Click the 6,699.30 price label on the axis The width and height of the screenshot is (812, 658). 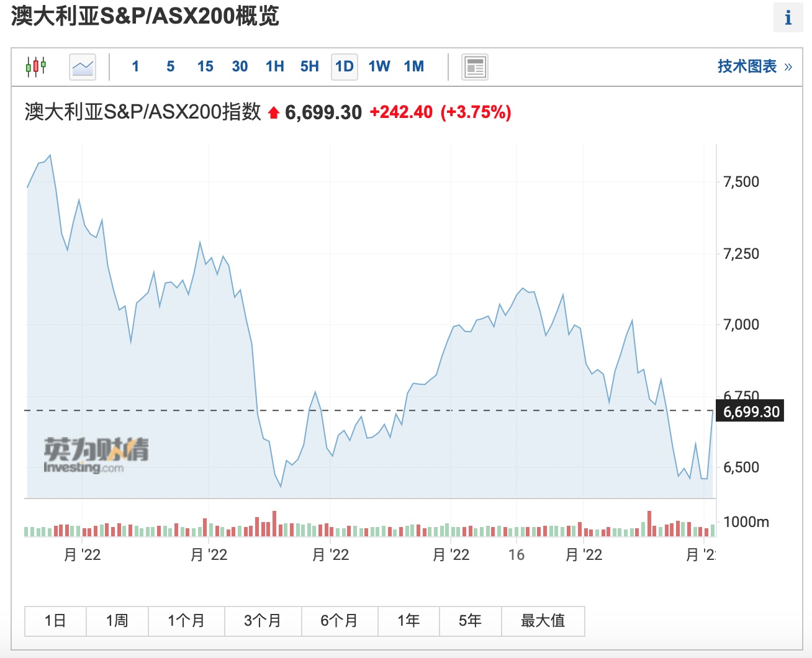[751, 412]
